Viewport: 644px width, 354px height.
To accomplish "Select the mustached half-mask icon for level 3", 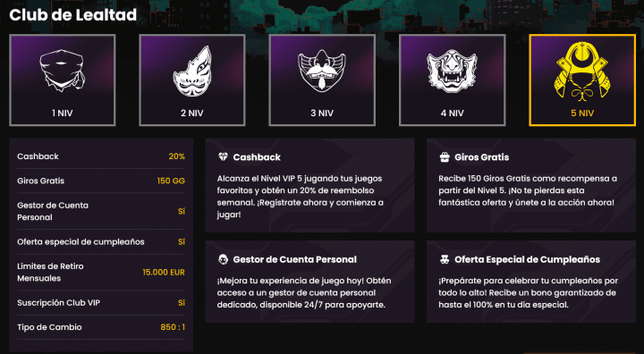I will (322, 71).
